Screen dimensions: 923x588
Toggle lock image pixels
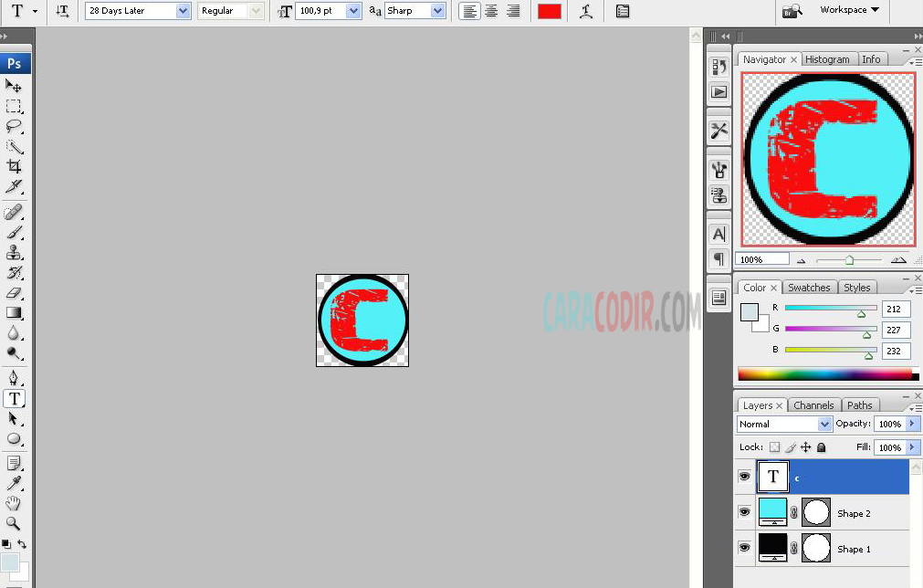coord(791,447)
